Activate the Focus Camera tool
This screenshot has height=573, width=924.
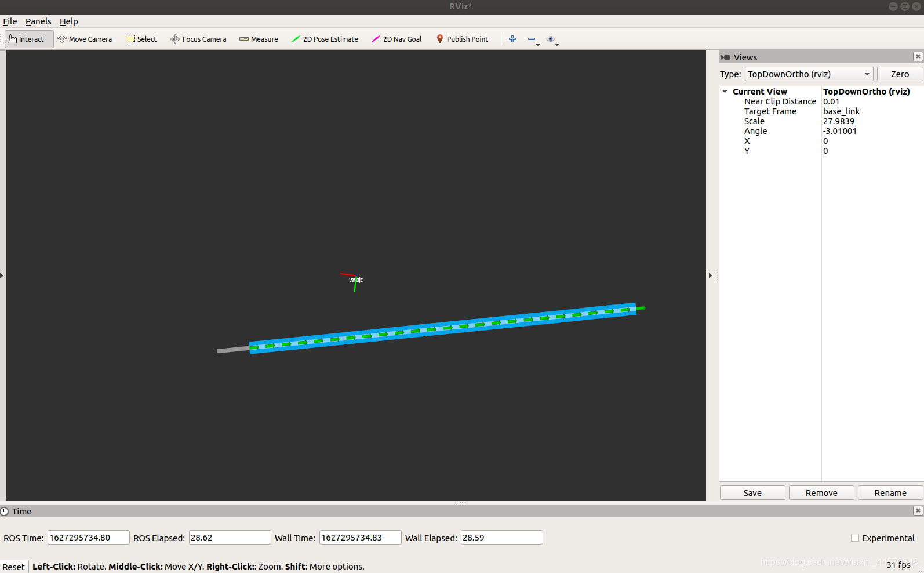pyautogui.click(x=198, y=39)
